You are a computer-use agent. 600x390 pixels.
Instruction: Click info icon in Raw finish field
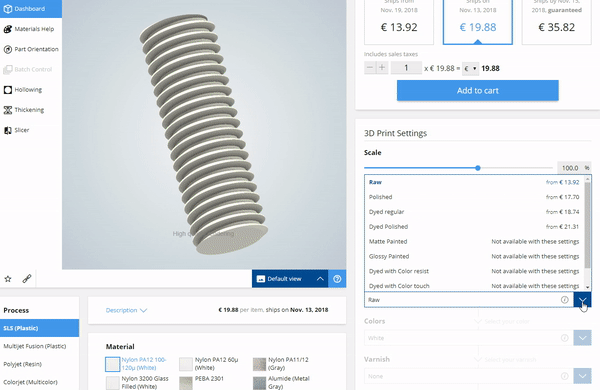point(564,300)
